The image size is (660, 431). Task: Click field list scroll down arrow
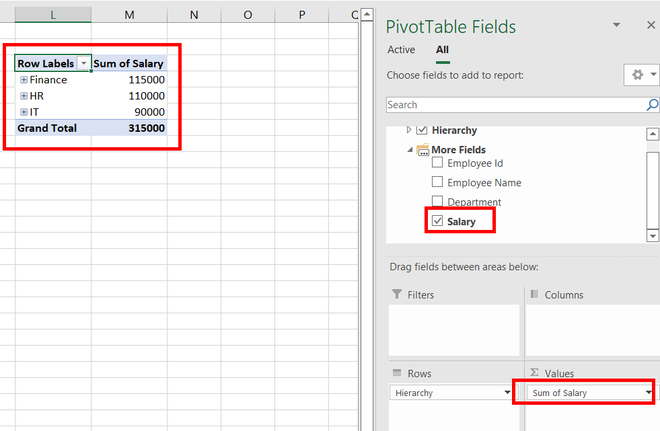(x=652, y=236)
